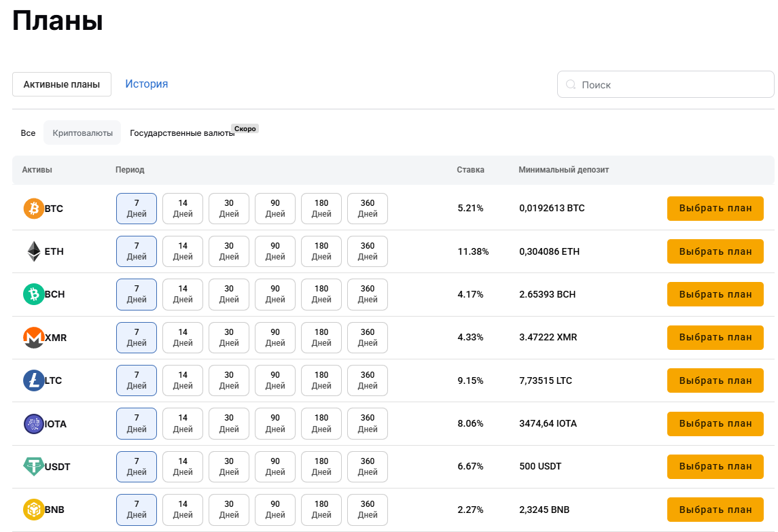Click the Минимальный депозит column header
The height and width of the screenshot is (532, 778).
(564, 170)
